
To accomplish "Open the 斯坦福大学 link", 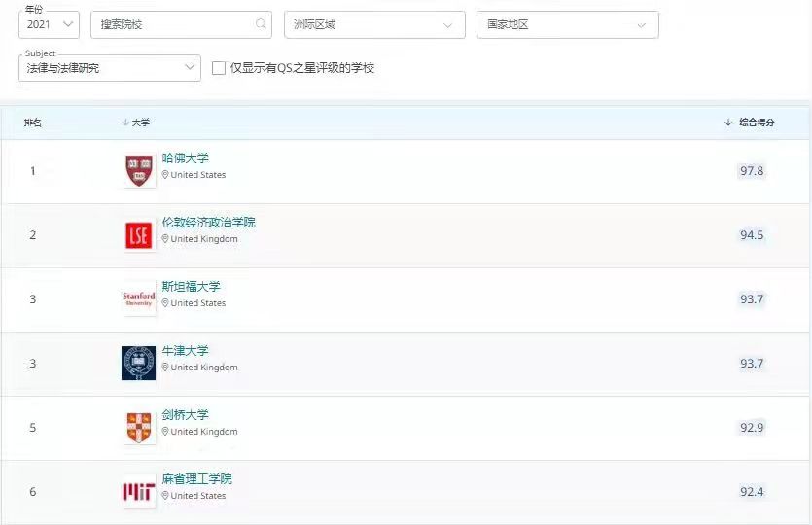I will coord(191,286).
